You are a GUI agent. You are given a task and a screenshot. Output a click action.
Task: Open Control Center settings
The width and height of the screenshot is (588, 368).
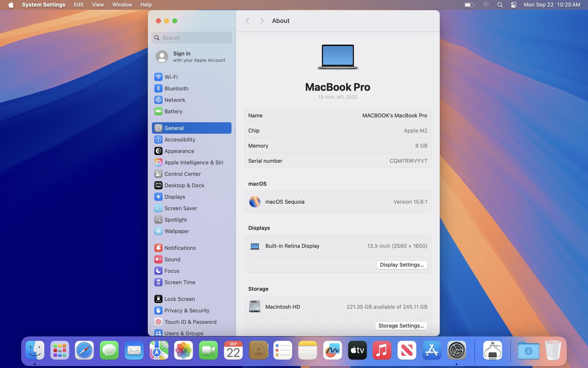tap(192, 174)
